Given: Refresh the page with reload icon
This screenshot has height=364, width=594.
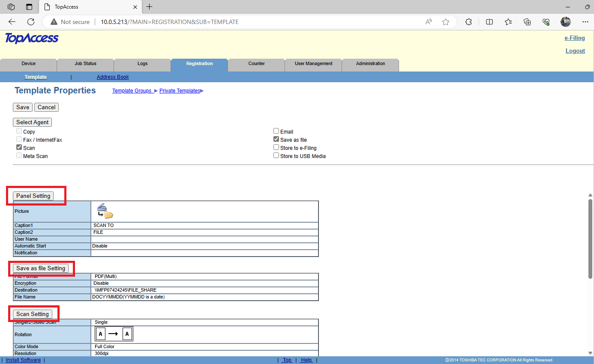Looking at the screenshot, I should [x=31, y=22].
